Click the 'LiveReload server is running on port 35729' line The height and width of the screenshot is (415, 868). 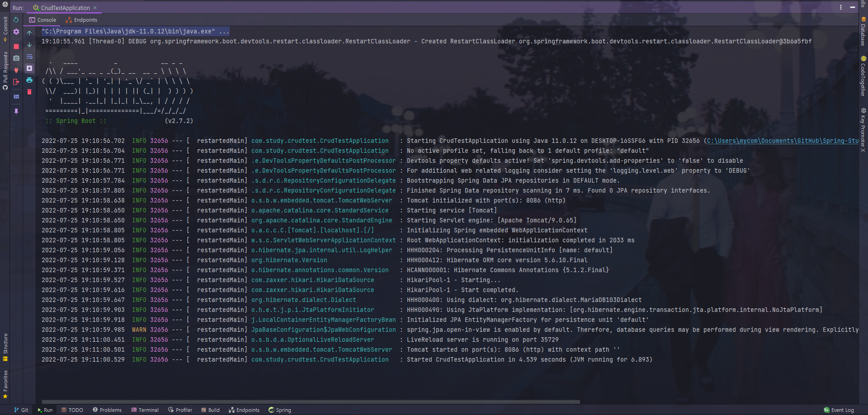click(482, 340)
